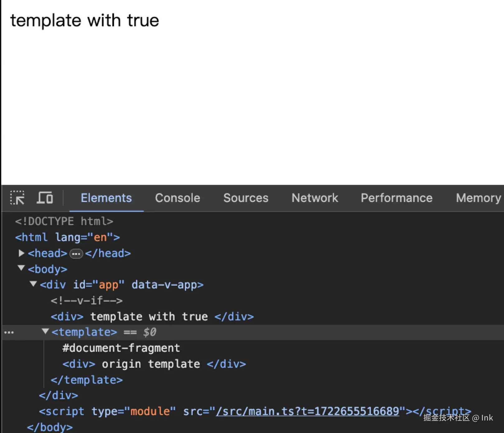Open the Network tab
The image size is (504, 433).
point(315,198)
